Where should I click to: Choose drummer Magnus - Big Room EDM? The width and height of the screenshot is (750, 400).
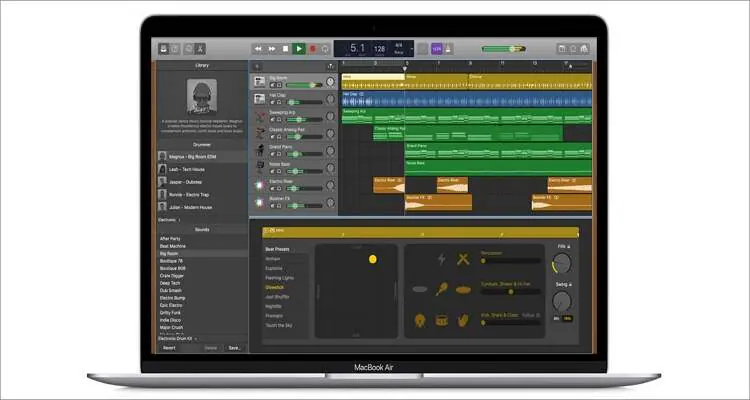pyautogui.click(x=202, y=157)
